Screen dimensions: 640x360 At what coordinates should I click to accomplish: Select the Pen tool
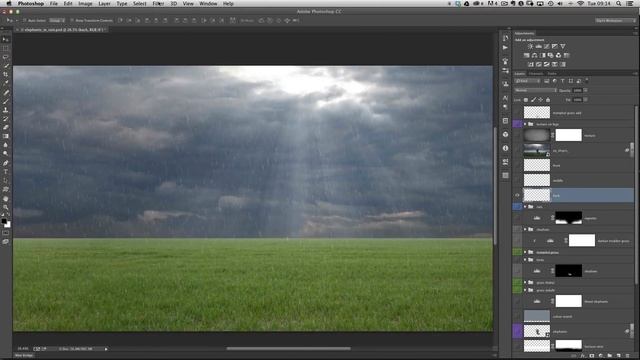click(5, 163)
